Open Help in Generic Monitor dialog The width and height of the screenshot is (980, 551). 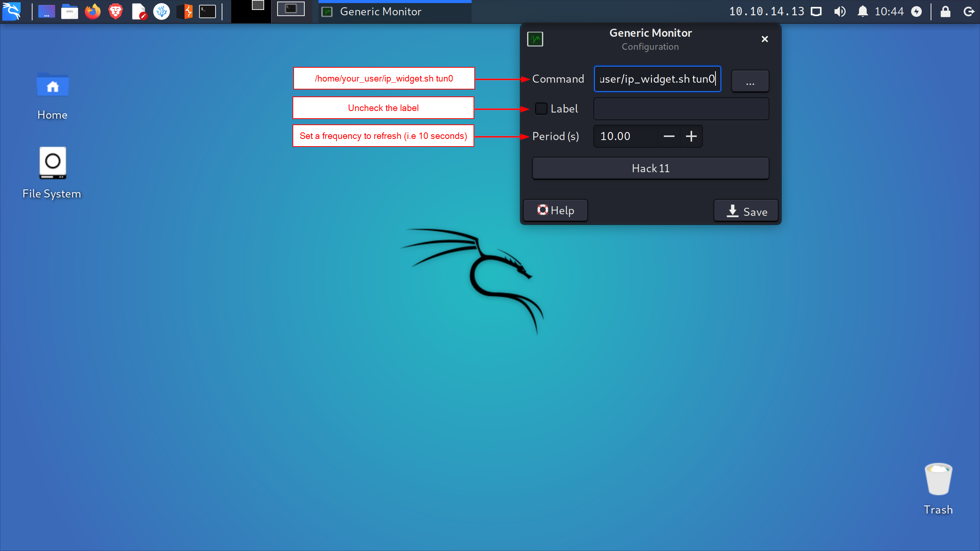555,210
